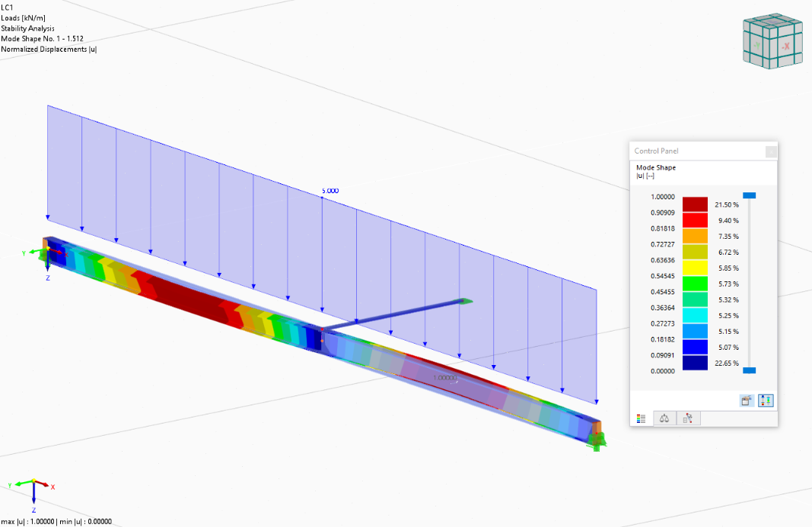812x527 pixels.
Task: Click the teal green 5.32 % color swatch
Action: pos(695,300)
